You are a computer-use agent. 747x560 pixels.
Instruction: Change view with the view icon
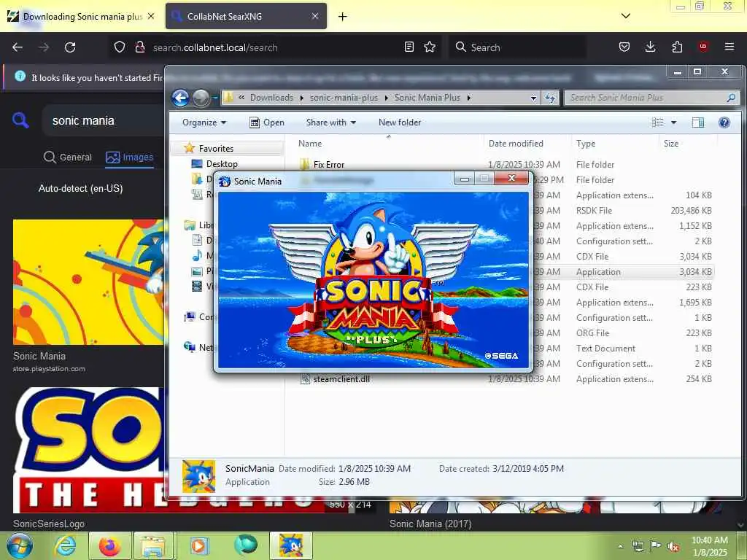pyautogui.click(x=658, y=122)
